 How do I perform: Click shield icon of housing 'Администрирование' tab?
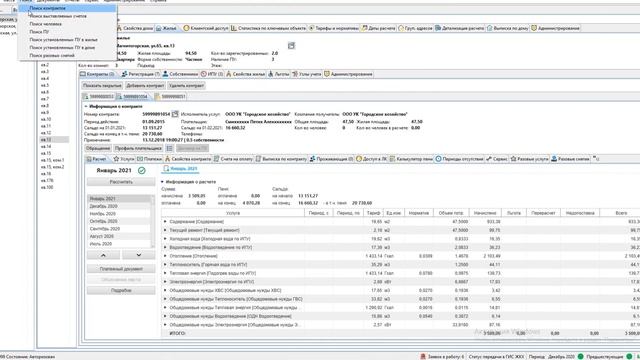click(x=327, y=74)
